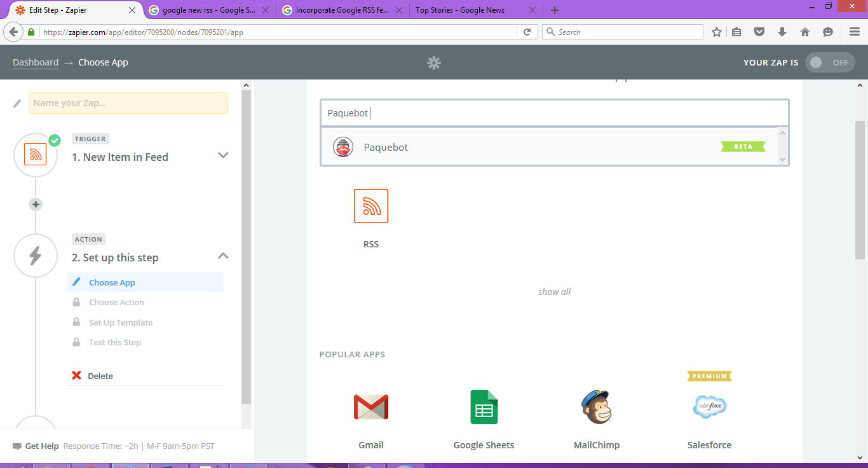Image resolution: width=868 pixels, height=468 pixels.
Task: Select Paquebot from the search results
Action: click(x=550, y=147)
